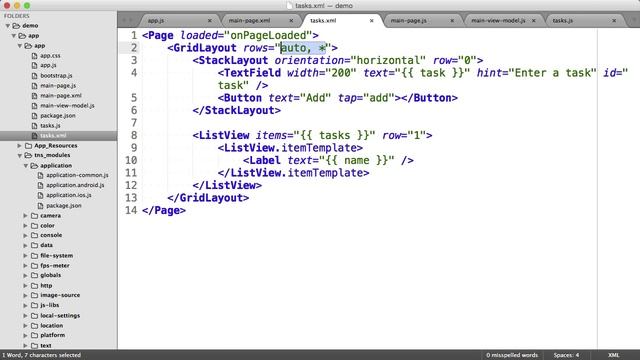Collapse the application folder
This screenshot has width=640, height=360.
pos(25,166)
